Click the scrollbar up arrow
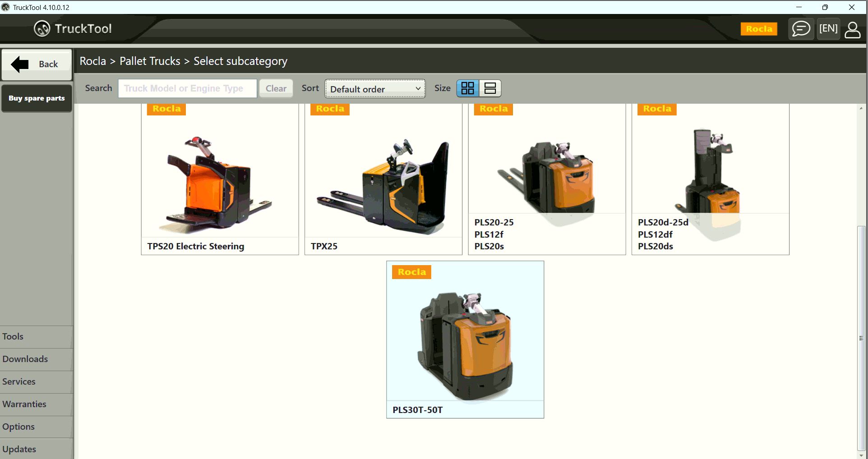This screenshot has height=459, width=868. (x=861, y=108)
